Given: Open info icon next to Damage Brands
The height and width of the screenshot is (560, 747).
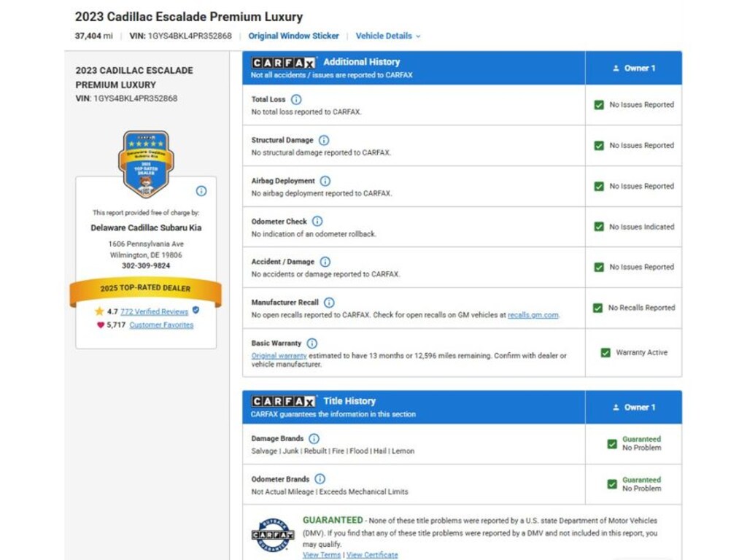Looking at the screenshot, I should coord(314,438).
